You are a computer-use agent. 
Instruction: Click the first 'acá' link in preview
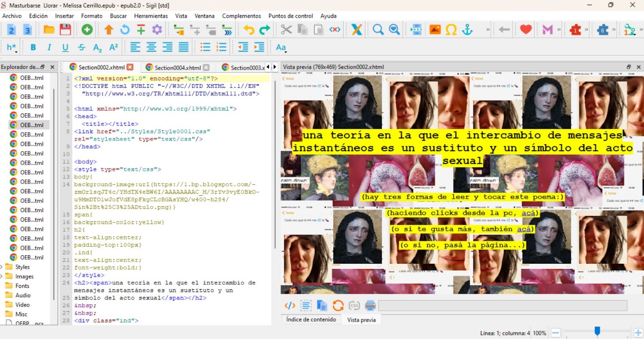[528, 213]
